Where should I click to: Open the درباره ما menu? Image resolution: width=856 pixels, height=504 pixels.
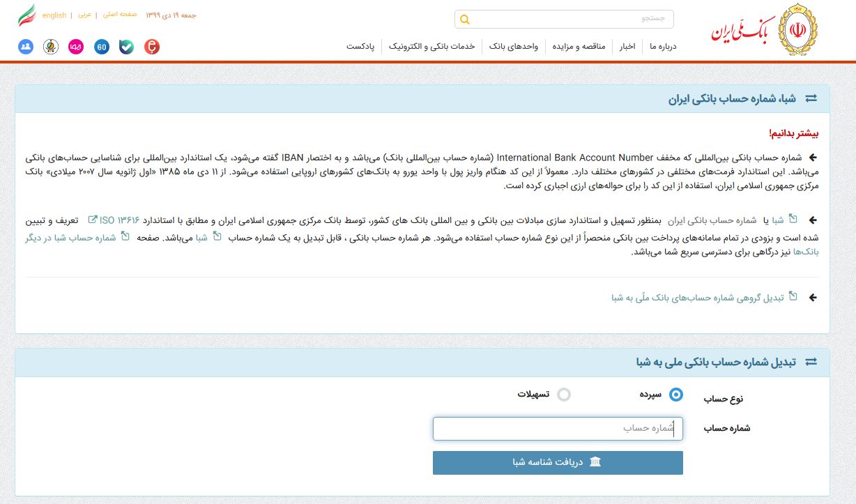tap(662, 47)
